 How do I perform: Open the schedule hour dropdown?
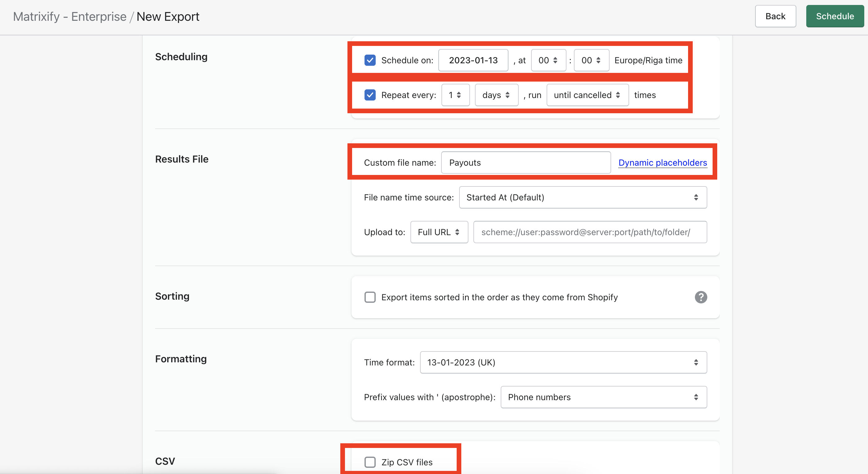click(548, 60)
